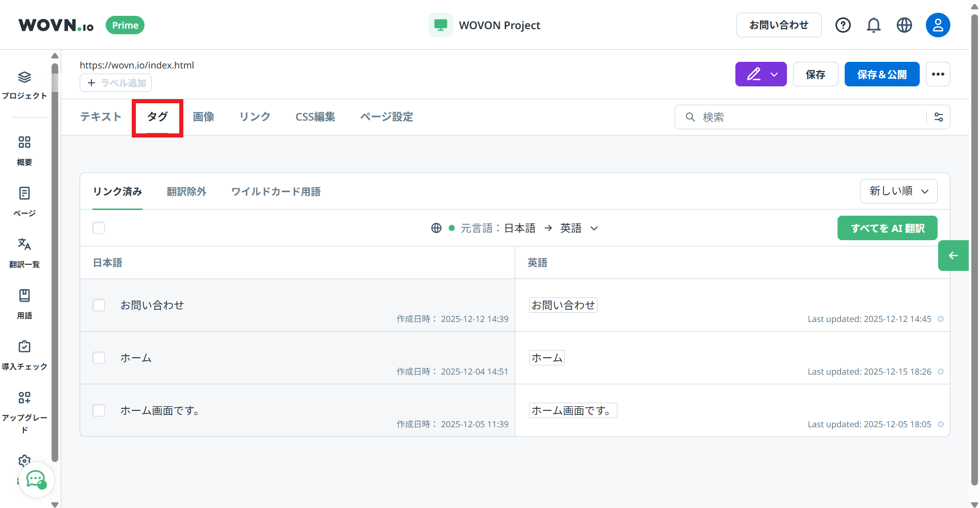Open the search filter options icon
The image size is (980, 508).
[939, 117]
